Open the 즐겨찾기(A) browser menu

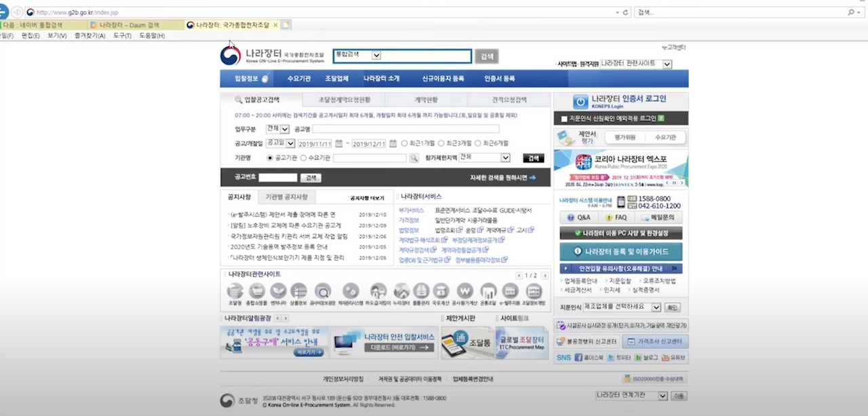90,35
